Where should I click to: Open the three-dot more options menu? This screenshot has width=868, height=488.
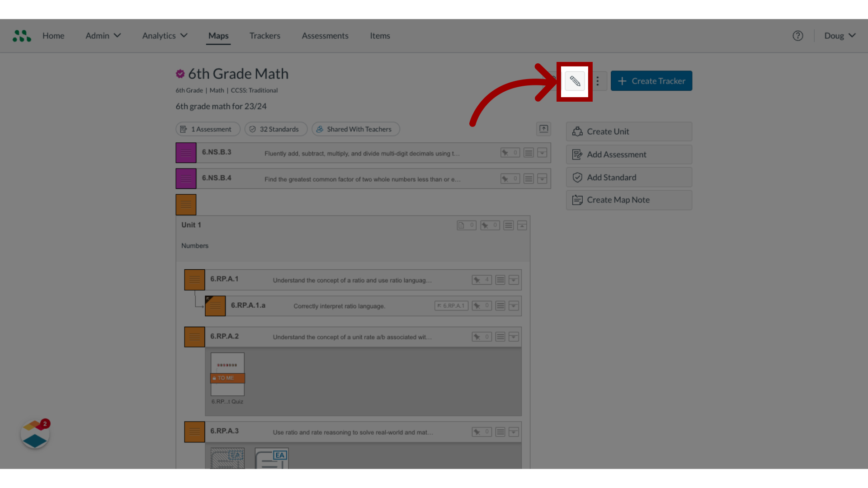pos(598,81)
